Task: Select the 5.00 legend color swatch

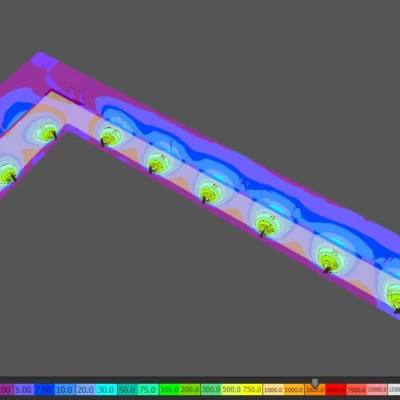Action: 24,389
